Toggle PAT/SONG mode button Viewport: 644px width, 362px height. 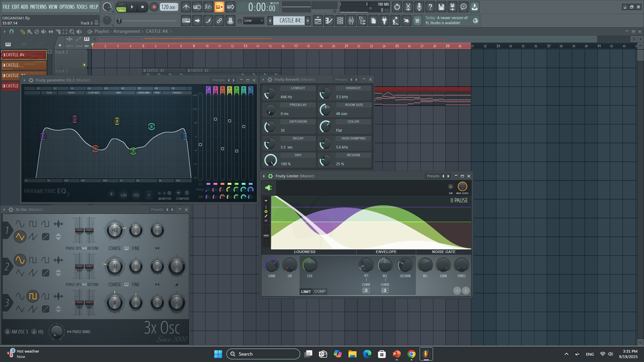[121, 7]
